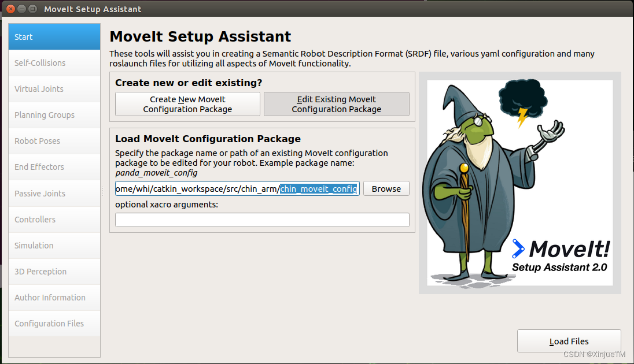Select the Author Information step
Viewport: 634px width, 364px height.
pos(54,298)
